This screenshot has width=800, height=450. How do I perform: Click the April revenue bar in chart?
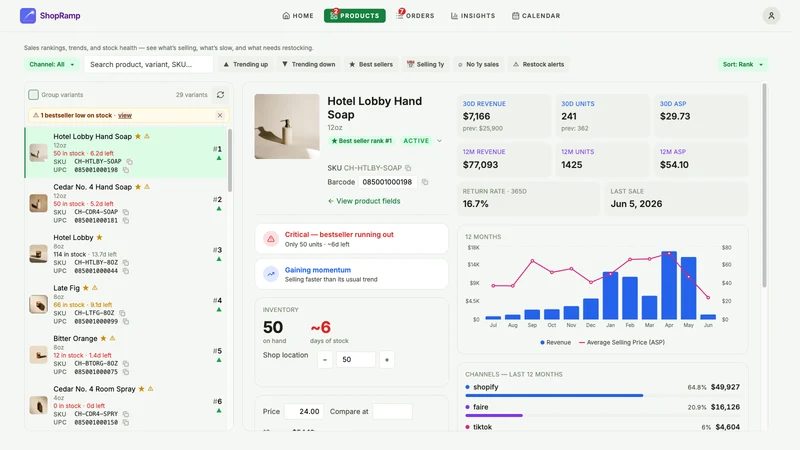tap(669, 285)
